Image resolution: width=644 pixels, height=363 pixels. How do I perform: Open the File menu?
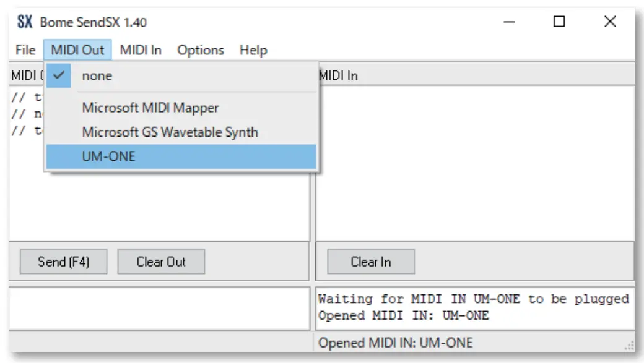[24, 50]
